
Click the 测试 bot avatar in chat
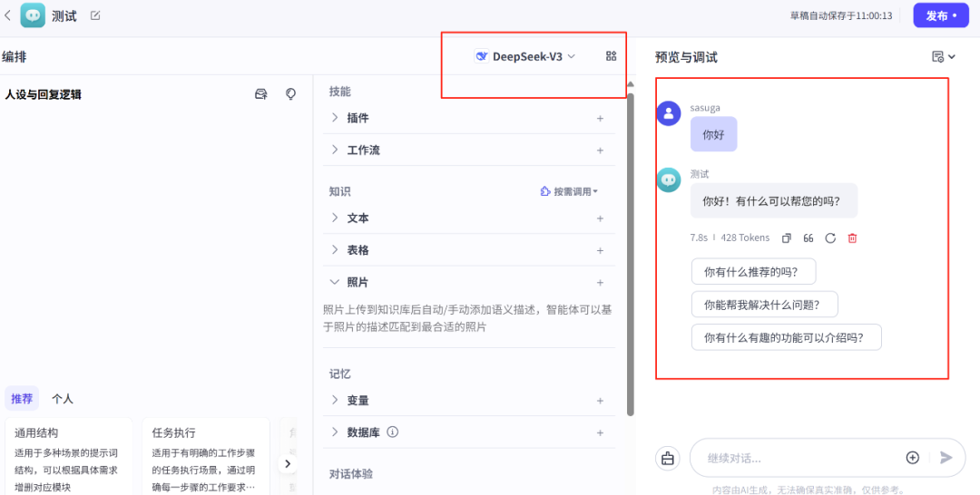tap(670, 180)
